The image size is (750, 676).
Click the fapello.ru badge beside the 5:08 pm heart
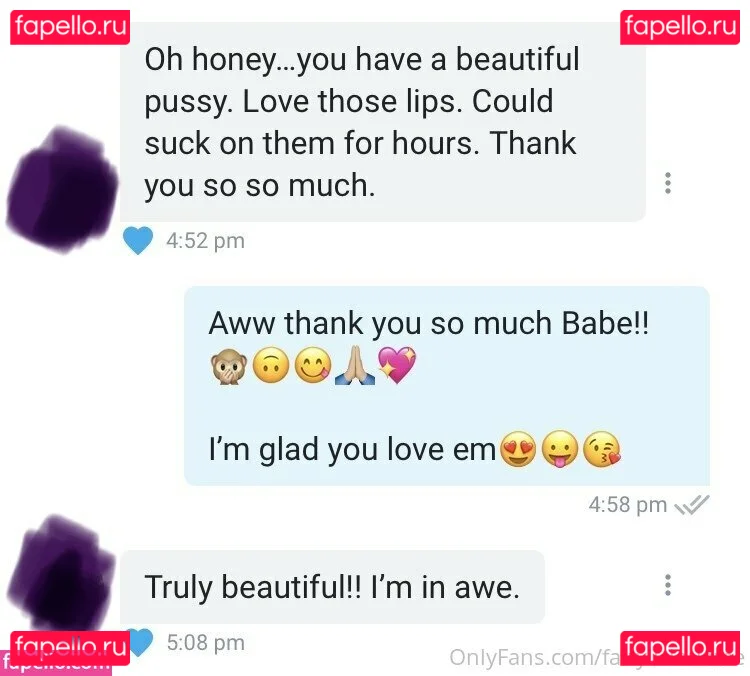pos(70,648)
